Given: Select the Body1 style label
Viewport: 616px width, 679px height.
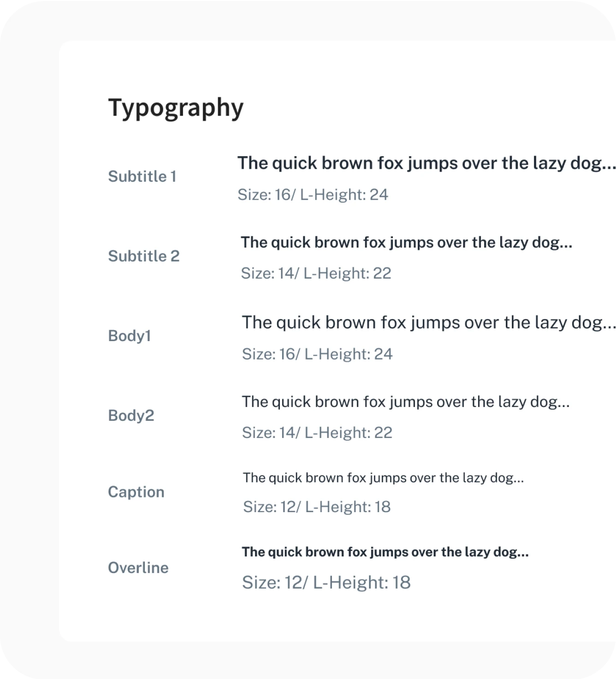Looking at the screenshot, I should pos(130,336).
